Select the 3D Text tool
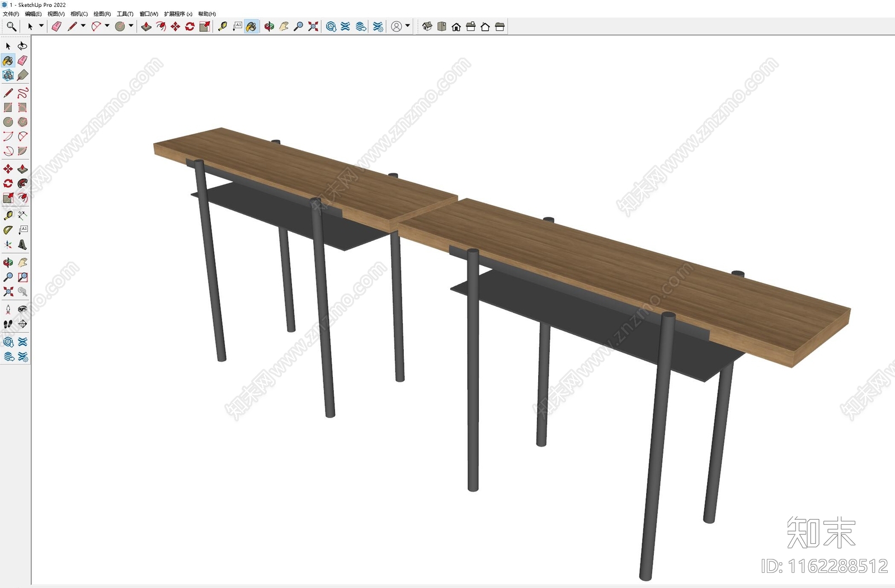Image resolution: width=895 pixels, height=588 pixels. pyautogui.click(x=22, y=244)
